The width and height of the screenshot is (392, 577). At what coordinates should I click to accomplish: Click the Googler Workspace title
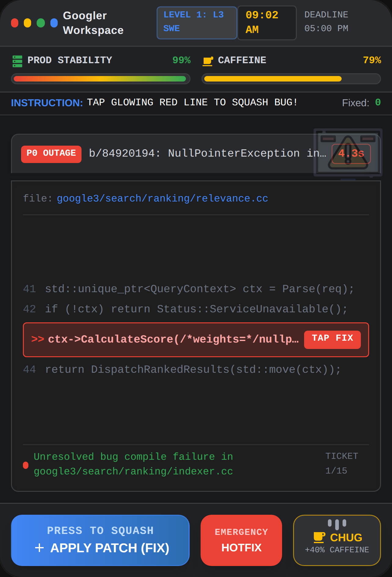[x=93, y=23]
